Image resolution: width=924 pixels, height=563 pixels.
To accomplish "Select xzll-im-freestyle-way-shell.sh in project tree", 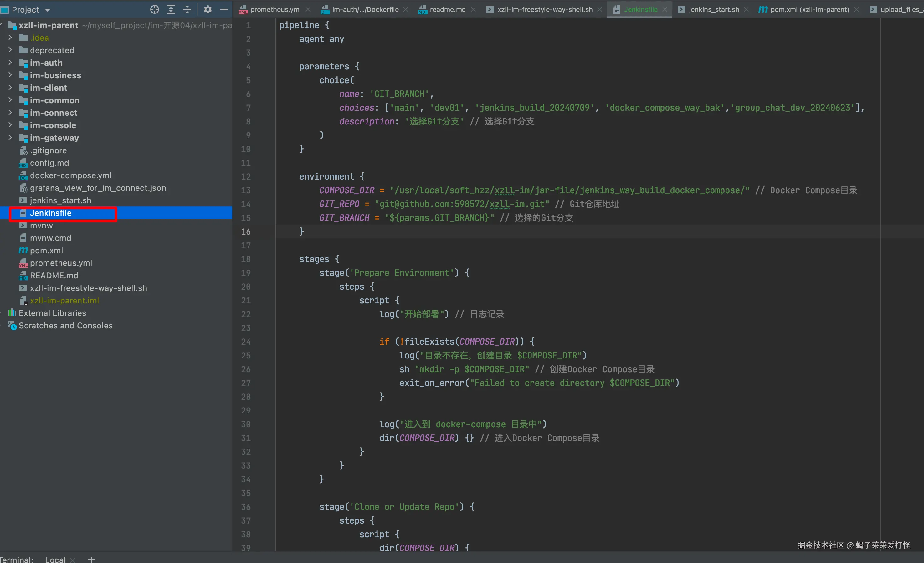I will point(88,288).
